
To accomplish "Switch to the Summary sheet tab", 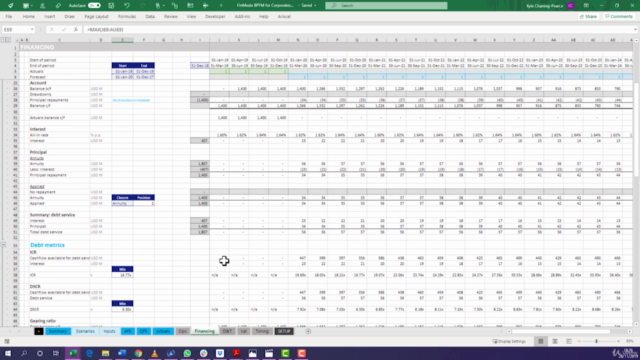I will (x=58, y=331).
